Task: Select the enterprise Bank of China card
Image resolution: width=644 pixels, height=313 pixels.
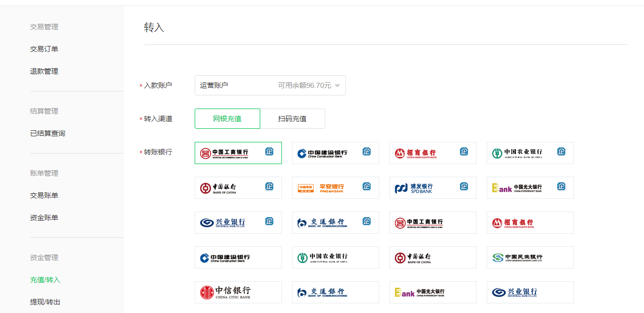Action: [238, 188]
